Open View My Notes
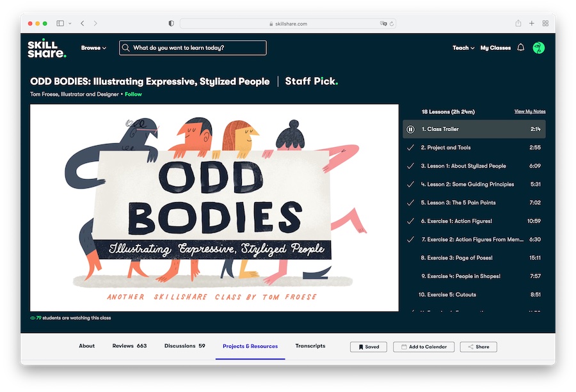The image size is (576, 392). tap(530, 111)
